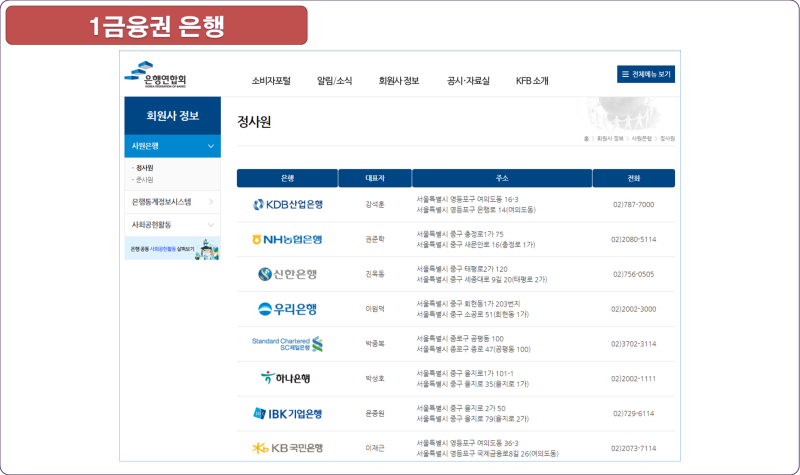Screen dimensions: 800x475
Task: Expand 사회공헌활동 sidebar item
Action: click(x=172, y=225)
